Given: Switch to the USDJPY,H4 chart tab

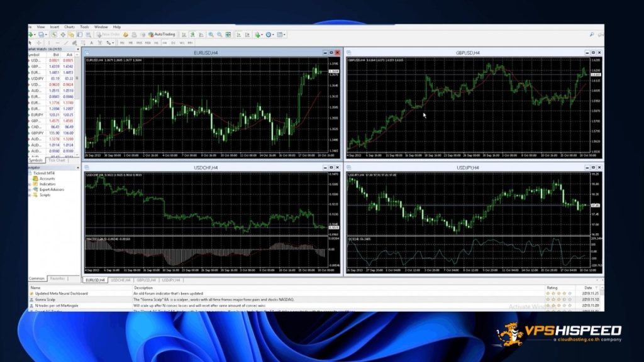Looking at the screenshot, I should pos(171,280).
